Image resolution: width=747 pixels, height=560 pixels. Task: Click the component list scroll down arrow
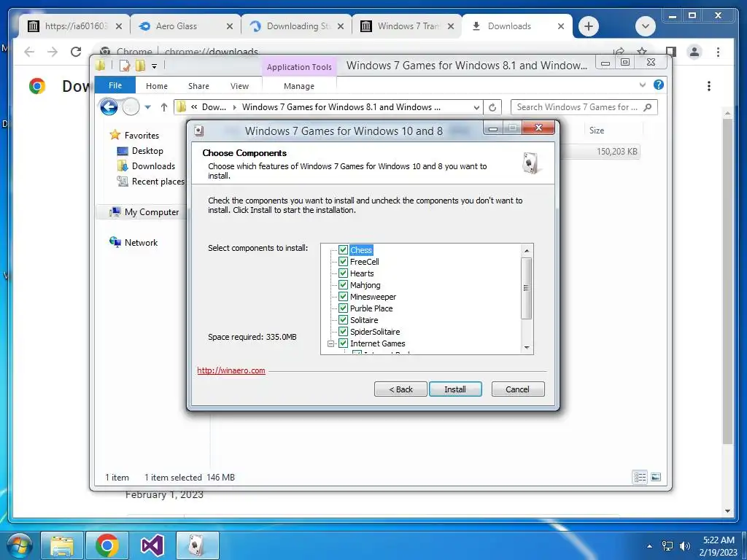pos(527,348)
